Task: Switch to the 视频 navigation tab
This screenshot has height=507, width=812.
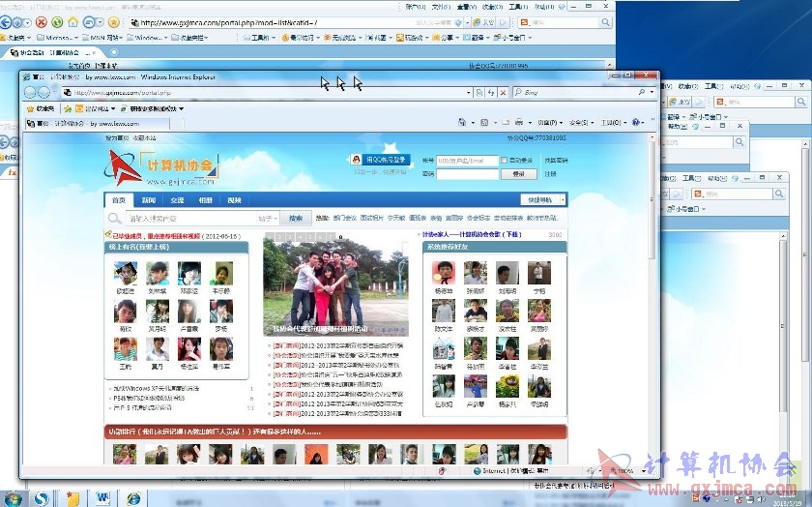Action: 234,200
